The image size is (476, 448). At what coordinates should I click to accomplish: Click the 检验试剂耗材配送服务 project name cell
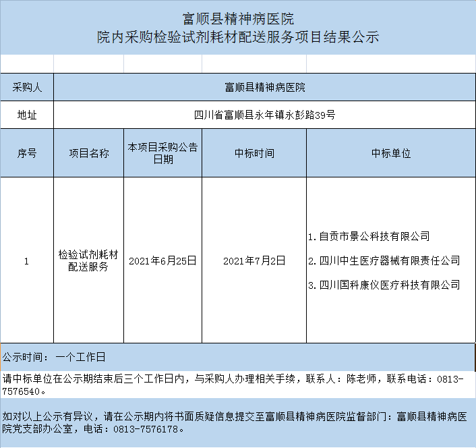(x=88, y=260)
